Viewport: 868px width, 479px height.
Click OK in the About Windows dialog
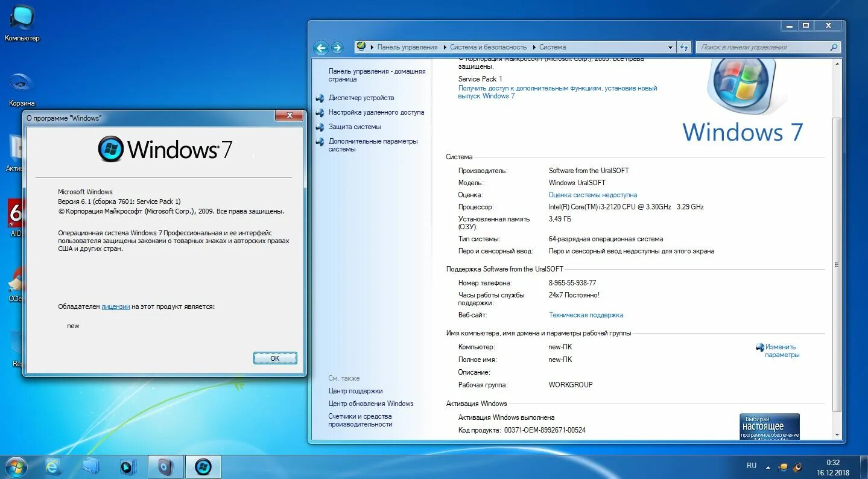tap(275, 358)
